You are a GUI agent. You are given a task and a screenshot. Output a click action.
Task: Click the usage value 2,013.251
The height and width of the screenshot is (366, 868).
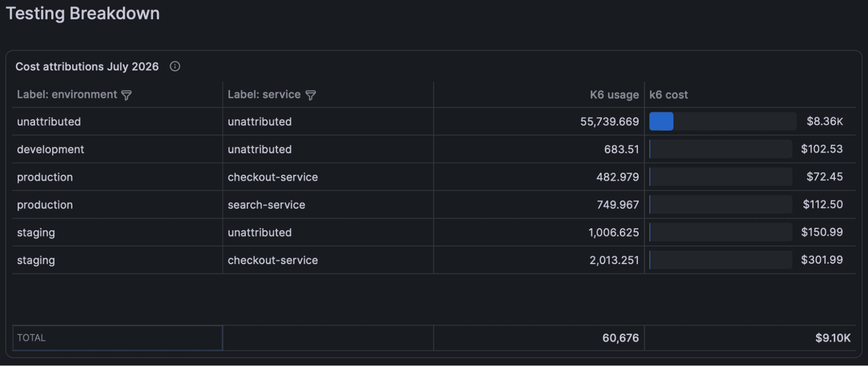pyautogui.click(x=614, y=260)
